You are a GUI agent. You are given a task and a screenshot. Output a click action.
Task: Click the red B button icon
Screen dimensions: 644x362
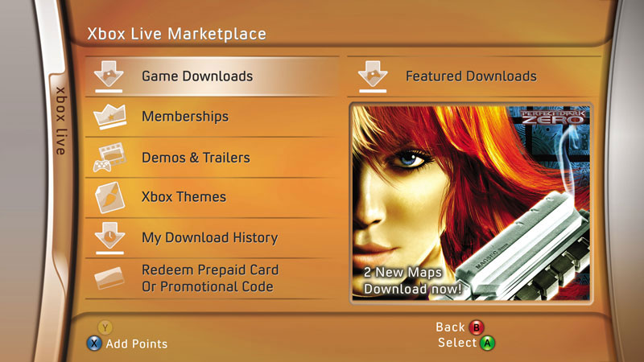point(477,327)
